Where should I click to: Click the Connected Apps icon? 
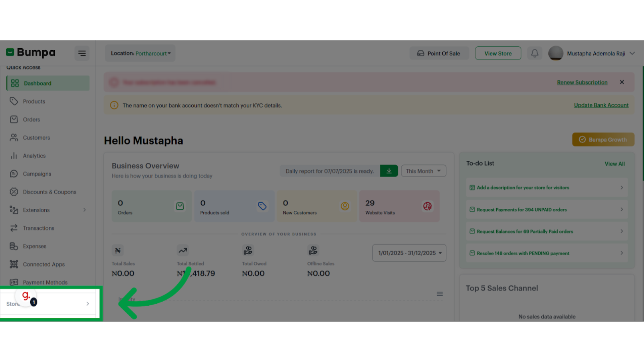click(x=14, y=264)
